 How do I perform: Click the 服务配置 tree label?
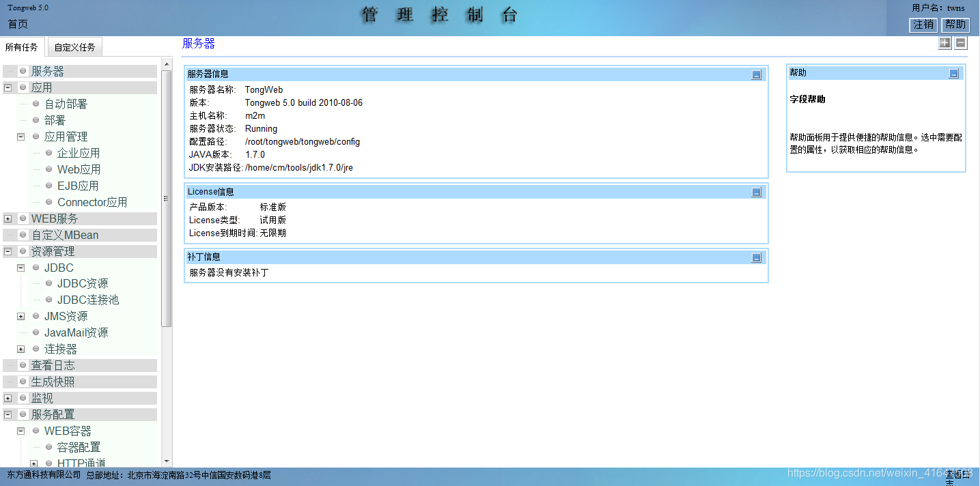tap(53, 414)
